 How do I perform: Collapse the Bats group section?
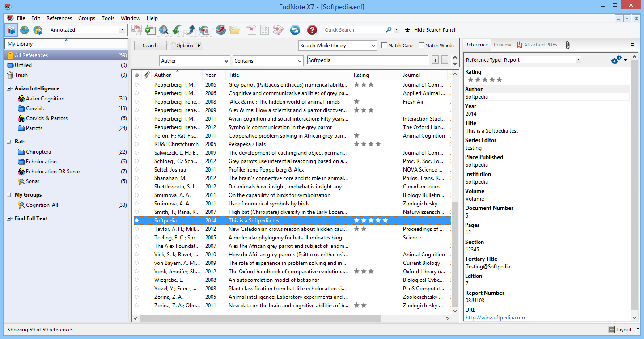tap(8, 142)
